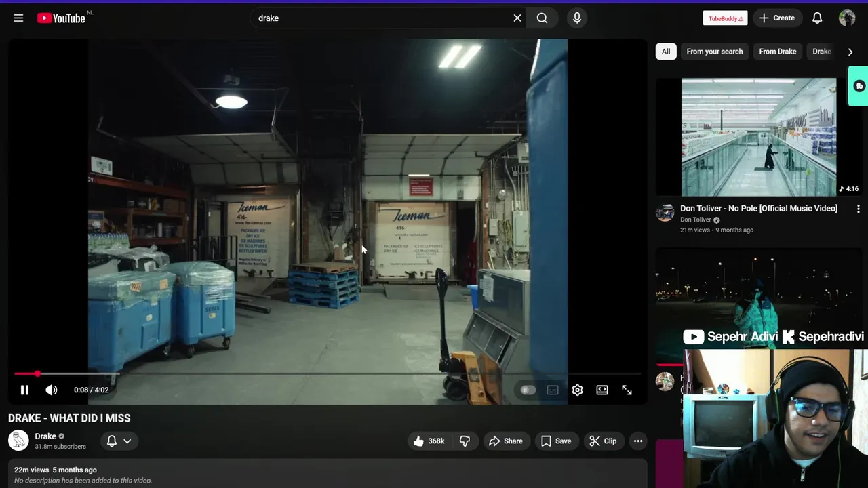The height and width of the screenshot is (488, 868).
Task: Open the subscription notification bell dropdown
Action: point(119,441)
